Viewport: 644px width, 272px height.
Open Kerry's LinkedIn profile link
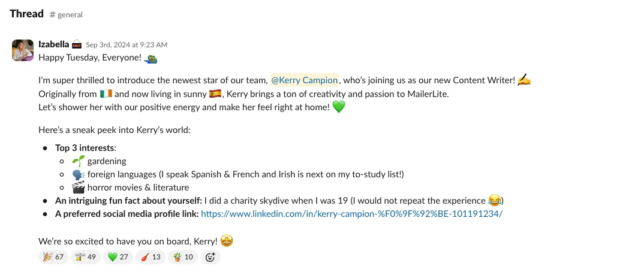pyautogui.click(x=351, y=214)
